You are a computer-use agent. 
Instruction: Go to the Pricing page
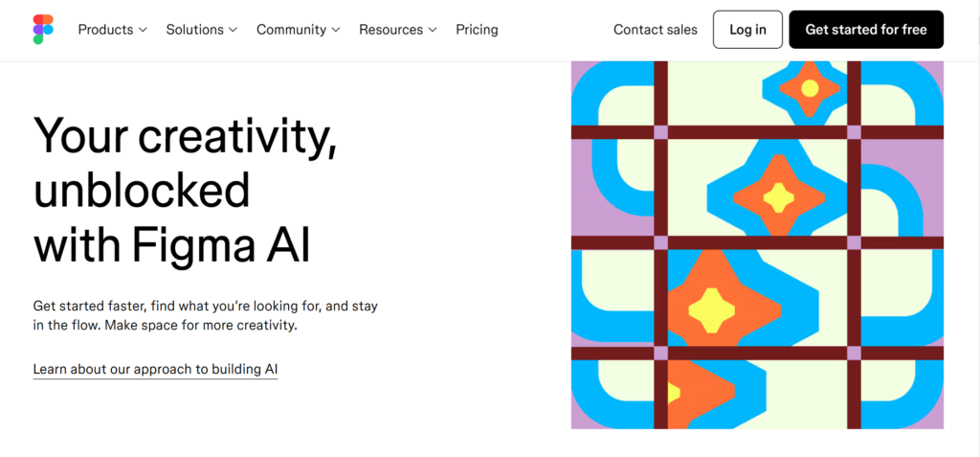click(477, 30)
